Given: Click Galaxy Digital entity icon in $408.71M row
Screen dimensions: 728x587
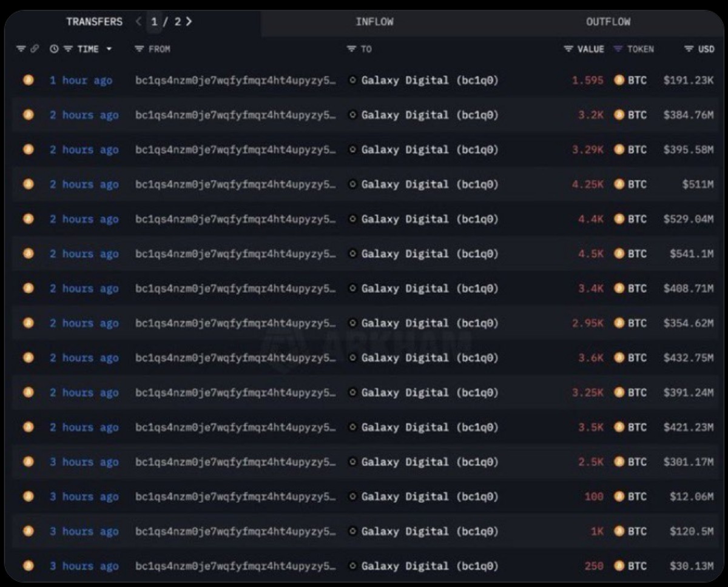Looking at the screenshot, I should (352, 288).
